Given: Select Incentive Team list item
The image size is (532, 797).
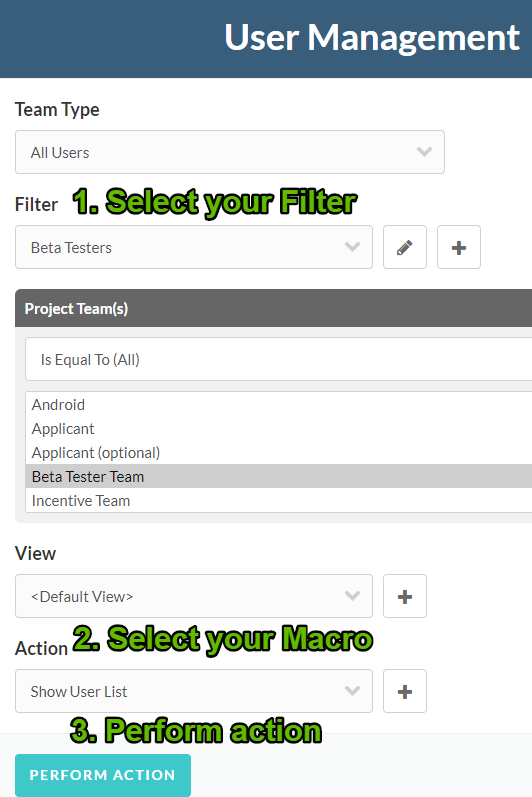Looking at the screenshot, I should point(278,500).
